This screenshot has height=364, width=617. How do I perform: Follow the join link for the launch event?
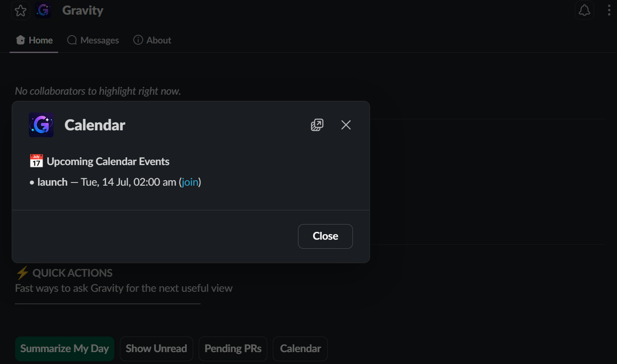pos(190,182)
